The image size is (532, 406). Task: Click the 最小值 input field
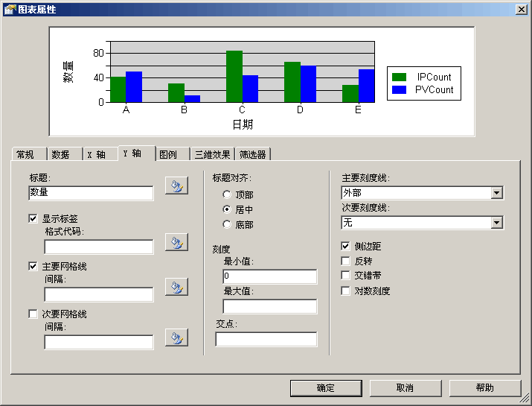click(x=270, y=276)
